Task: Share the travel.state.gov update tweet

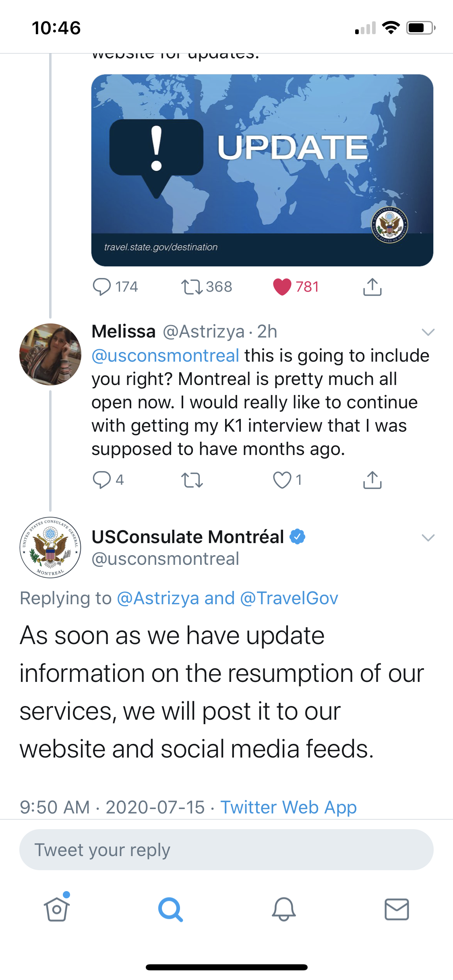Action: click(372, 287)
